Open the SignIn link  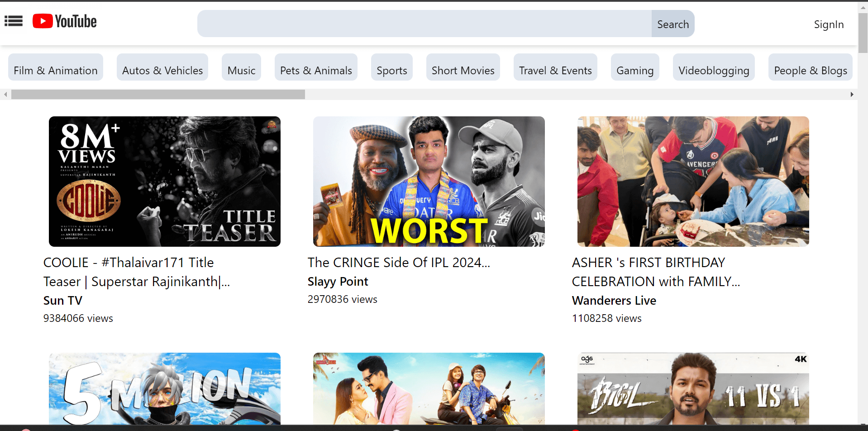click(829, 24)
